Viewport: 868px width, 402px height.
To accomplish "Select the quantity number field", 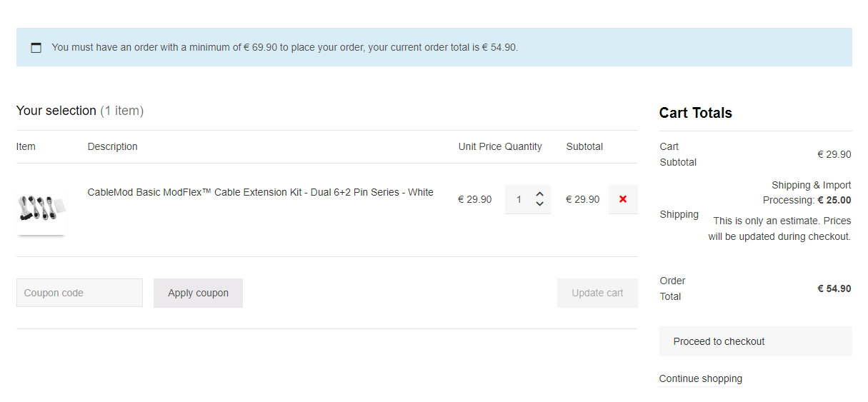I will point(519,199).
